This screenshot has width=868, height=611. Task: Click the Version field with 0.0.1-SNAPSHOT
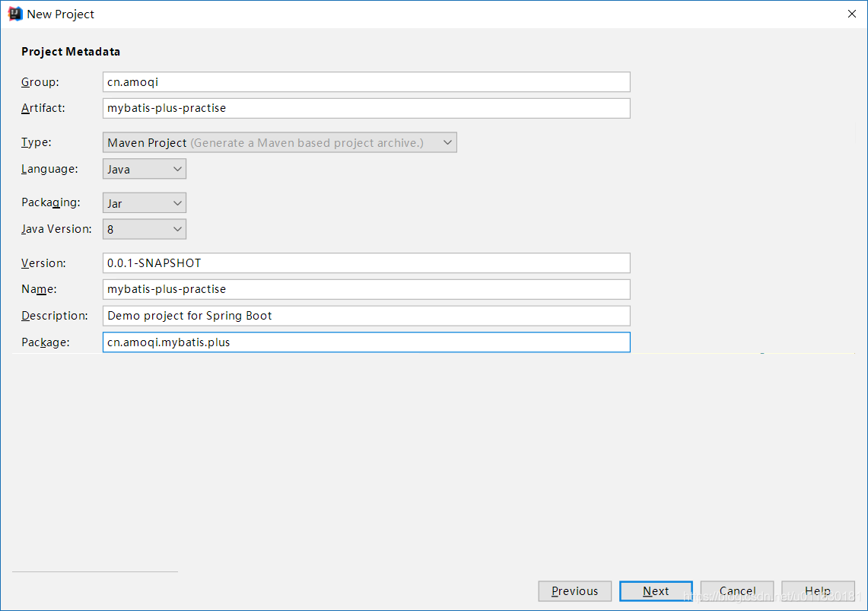(367, 263)
